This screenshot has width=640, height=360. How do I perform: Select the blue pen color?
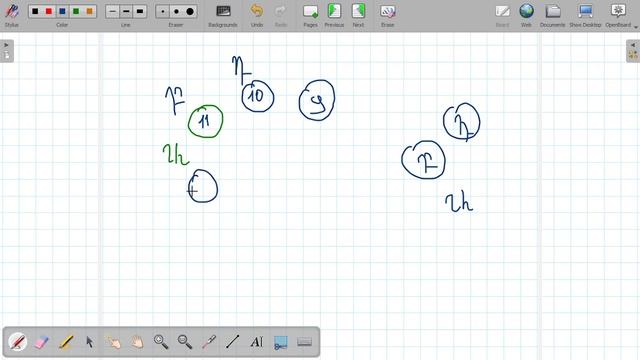62,11
